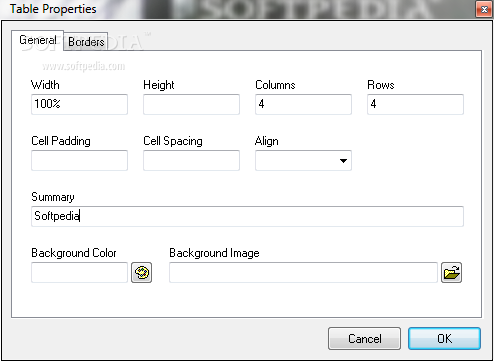Image resolution: width=494 pixels, height=362 pixels.
Task: Cancel the Table Properties dialog
Action: pos(364,339)
